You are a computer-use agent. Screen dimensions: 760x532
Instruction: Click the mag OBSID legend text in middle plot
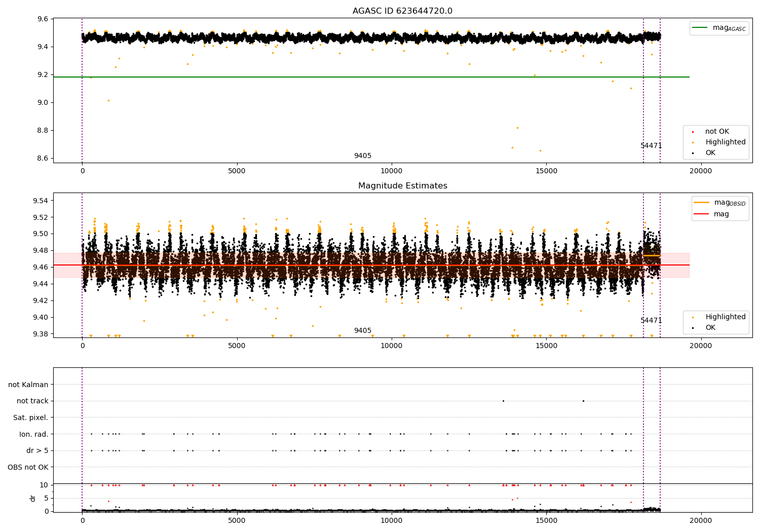click(x=730, y=203)
